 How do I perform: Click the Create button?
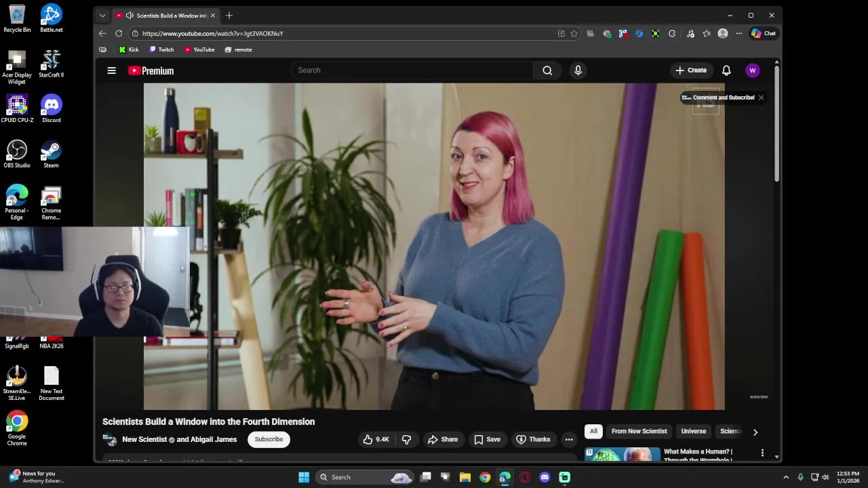click(692, 70)
